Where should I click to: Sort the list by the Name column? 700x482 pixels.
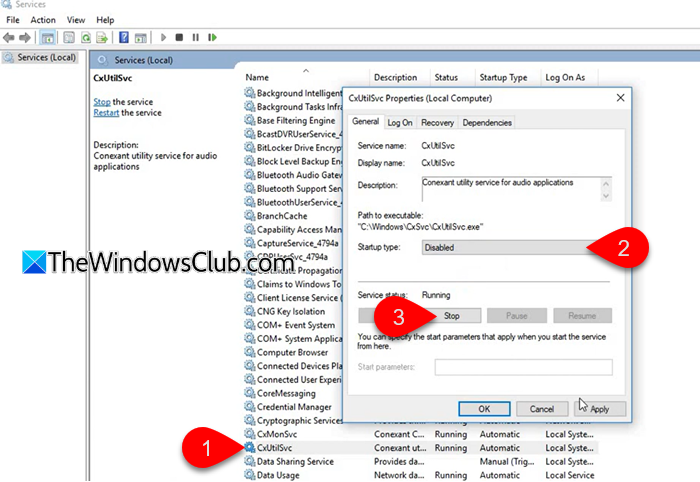(257, 77)
